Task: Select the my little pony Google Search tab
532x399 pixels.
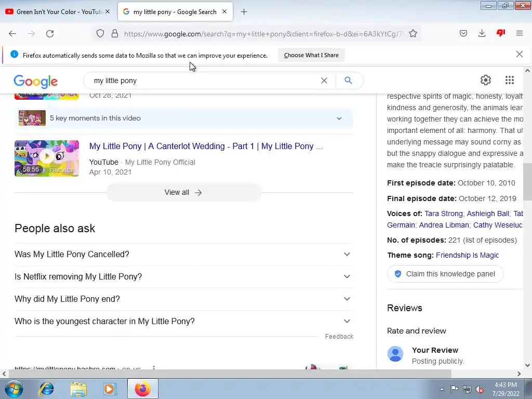Action: [175, 11]
